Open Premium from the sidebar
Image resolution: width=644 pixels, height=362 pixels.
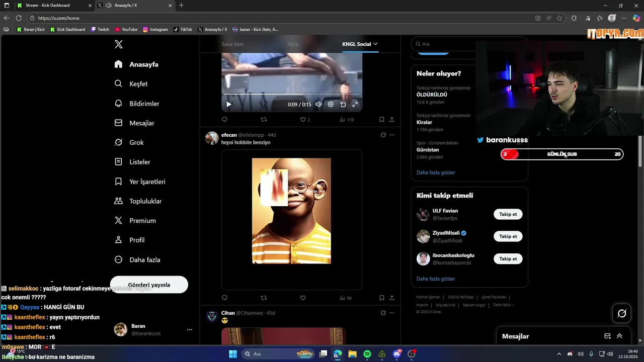point(135,221)
